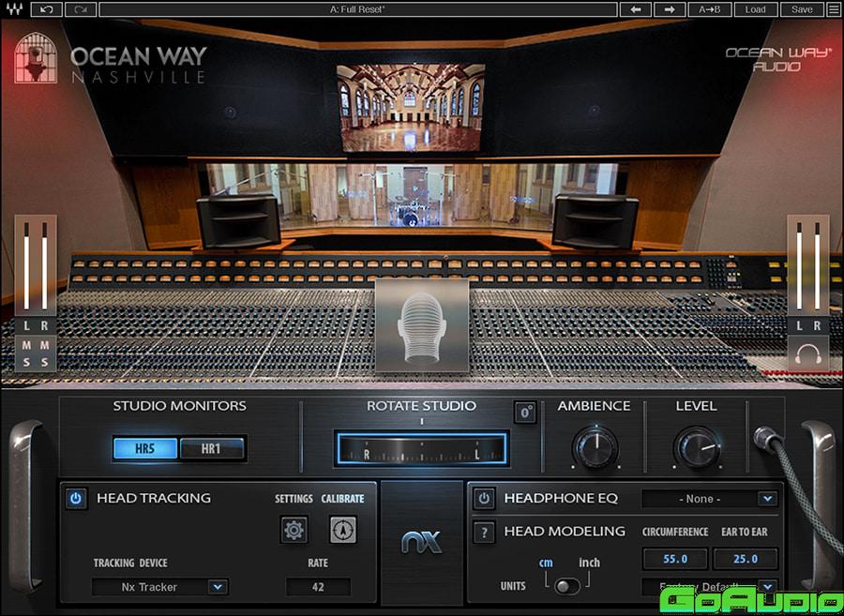Click the Ambience knob
Screen dimensions: 844x616
pyautogui.click(x=595, y=447)
